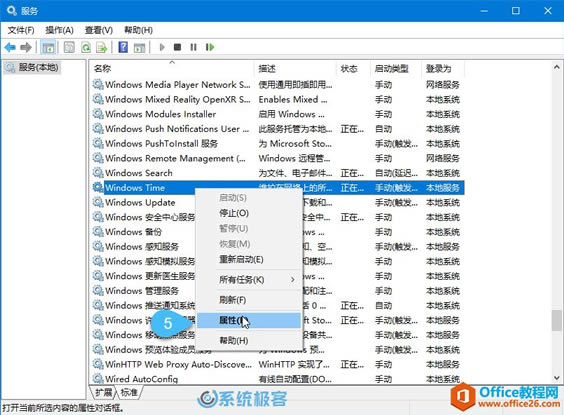The image size is (564, 415).
Task: Click the Forward arrow toolbar icon
Action: pyautogui.click(x=26, y=47)
